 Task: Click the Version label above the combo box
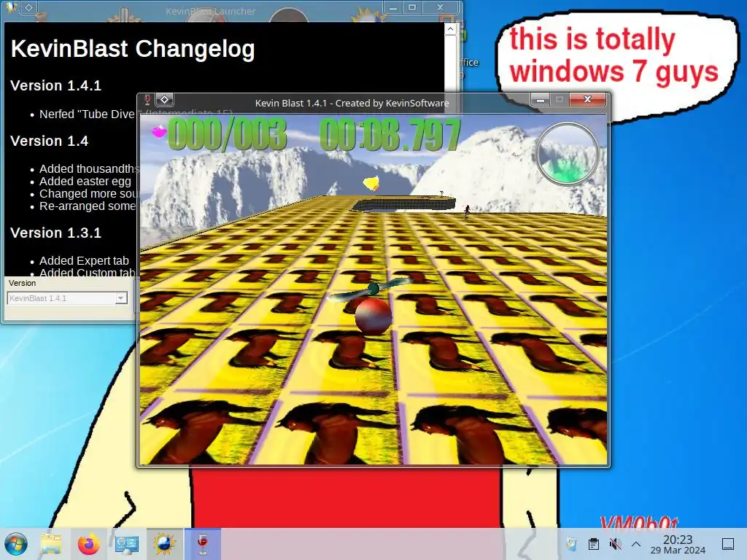(22, 283)
